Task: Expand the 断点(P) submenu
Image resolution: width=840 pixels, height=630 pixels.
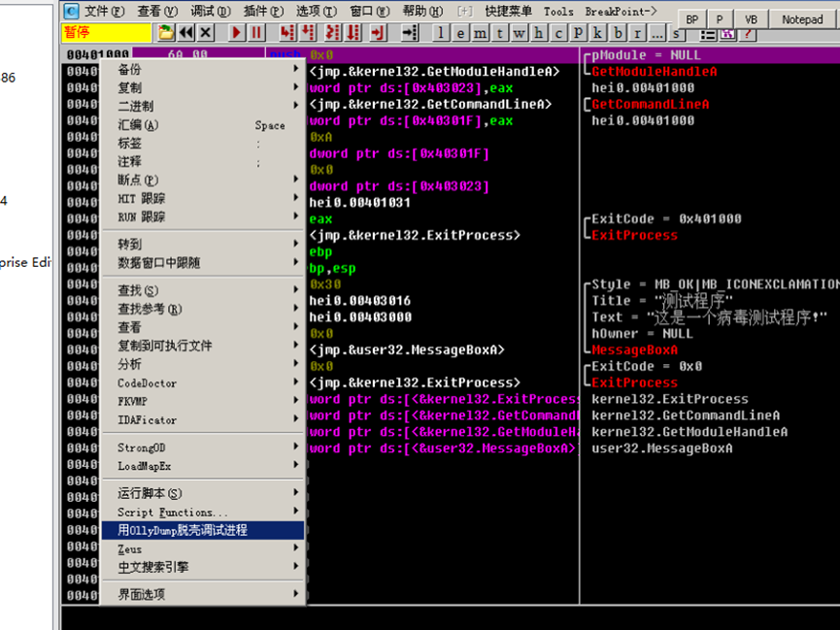Action: pos(203,180)
